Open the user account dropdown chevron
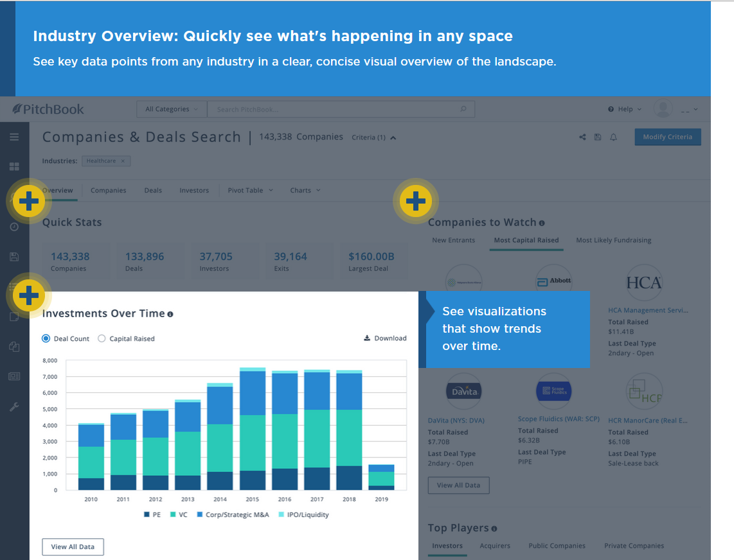 pyautogui.click(x=695, y=109)
